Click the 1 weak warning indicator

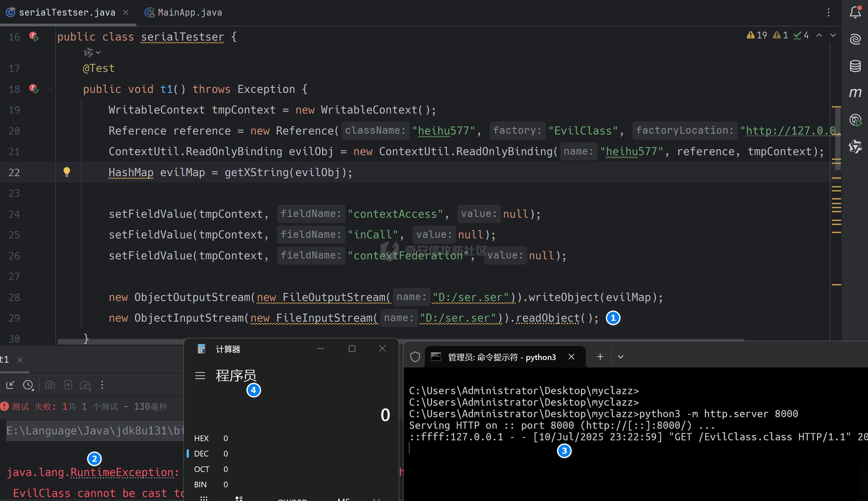coord(780,35)
